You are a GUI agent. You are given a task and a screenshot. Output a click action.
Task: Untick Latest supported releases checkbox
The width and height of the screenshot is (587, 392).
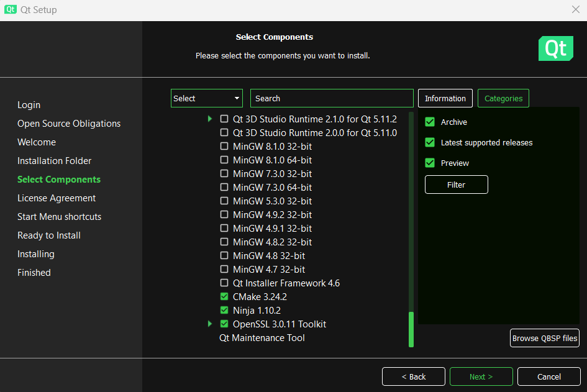click(430, 143)
